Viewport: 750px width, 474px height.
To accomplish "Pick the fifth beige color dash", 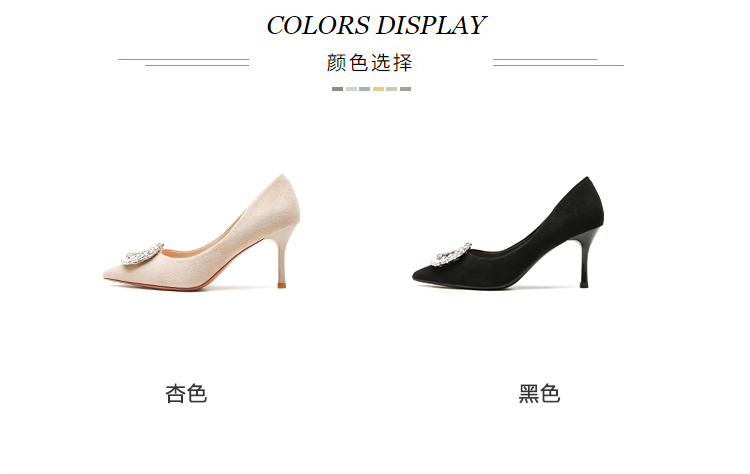I will click(392, 89).
